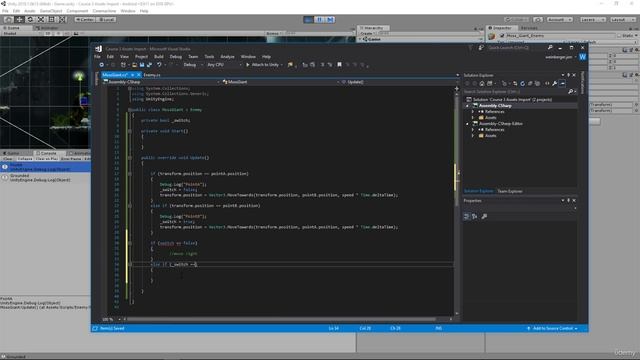Click Add to Source Control in status bar
The image size is (640, 360).
[553, 328]
